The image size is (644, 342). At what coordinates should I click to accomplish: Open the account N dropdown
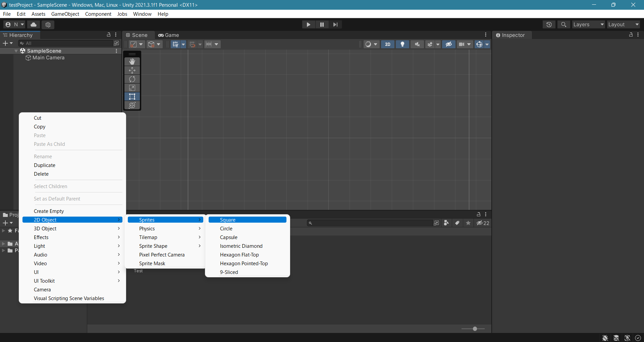point(14,24)
